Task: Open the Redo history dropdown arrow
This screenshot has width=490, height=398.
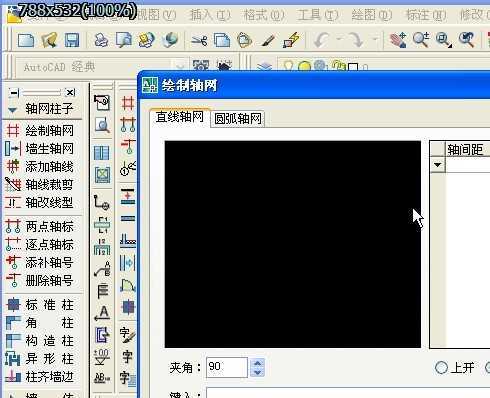Action: 376,40
